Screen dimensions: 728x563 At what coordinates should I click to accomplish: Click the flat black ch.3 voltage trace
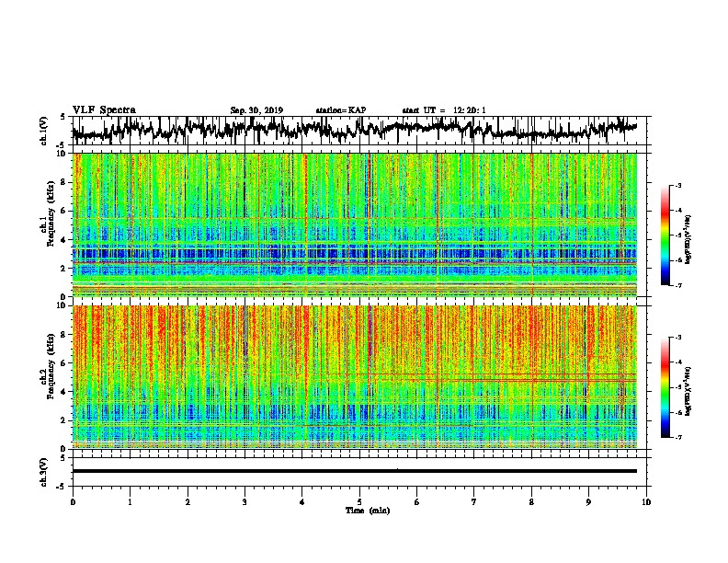point(355,471)
